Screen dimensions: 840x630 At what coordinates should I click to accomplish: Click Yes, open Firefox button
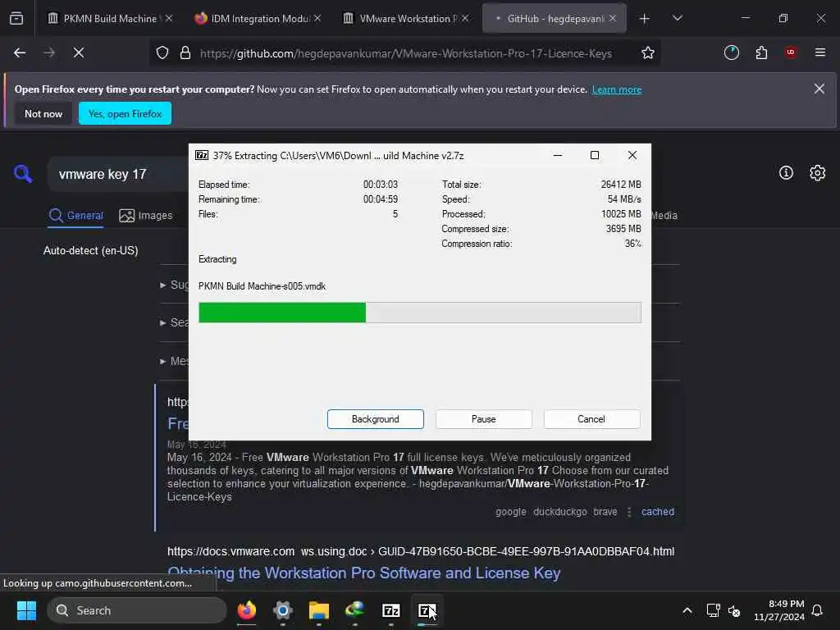point(125,113)
